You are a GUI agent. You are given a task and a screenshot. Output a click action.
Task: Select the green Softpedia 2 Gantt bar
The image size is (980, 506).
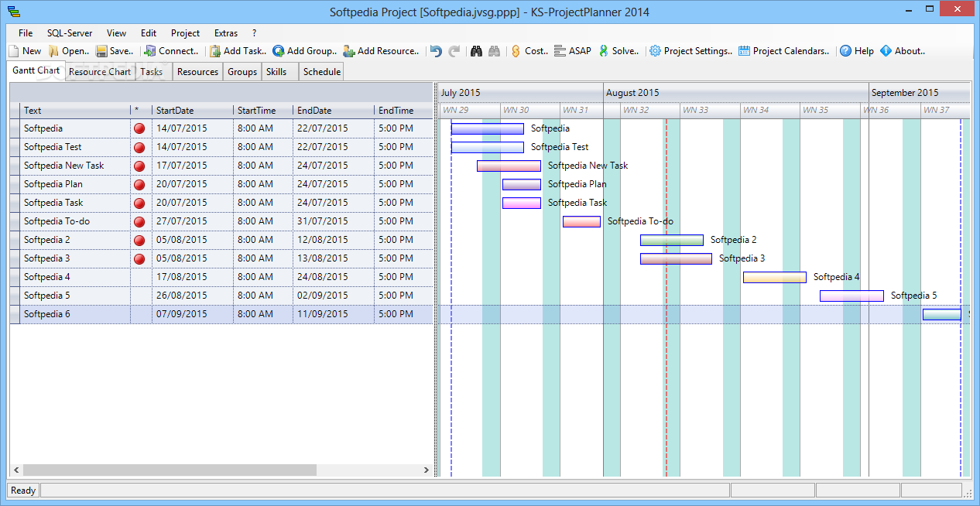[x=672, y=240]
